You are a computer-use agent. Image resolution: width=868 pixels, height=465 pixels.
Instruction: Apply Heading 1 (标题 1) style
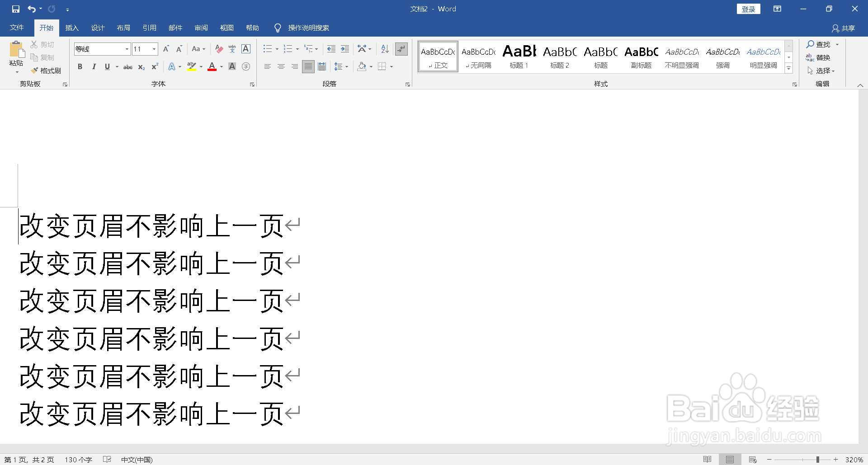pyautogui.click(x=519, y=56)
